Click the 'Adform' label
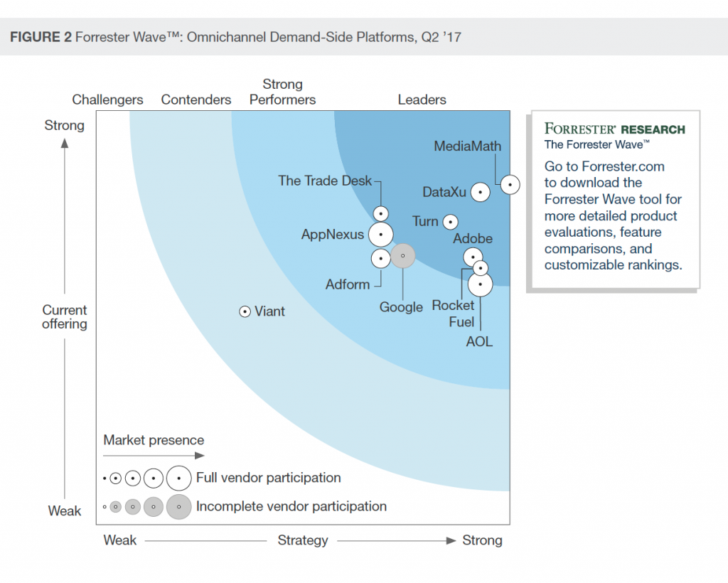Viewport: 728px width, 583px height. click(x=347, y=284)
